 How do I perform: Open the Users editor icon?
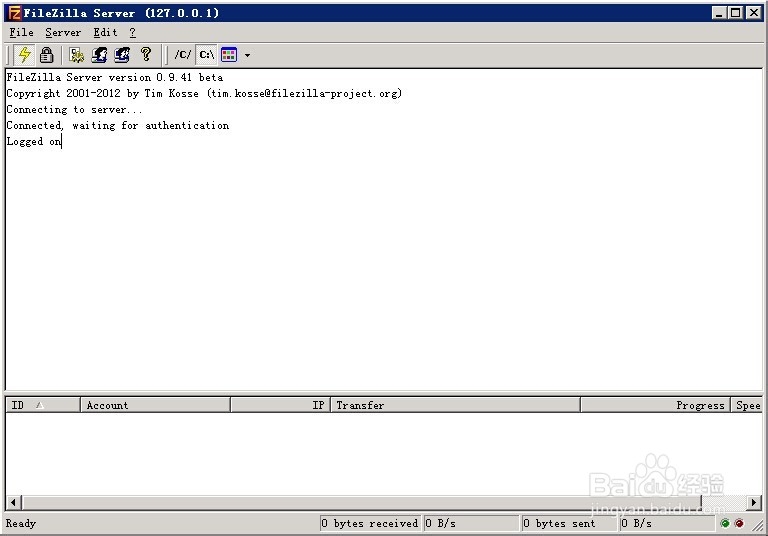[99, 54]
